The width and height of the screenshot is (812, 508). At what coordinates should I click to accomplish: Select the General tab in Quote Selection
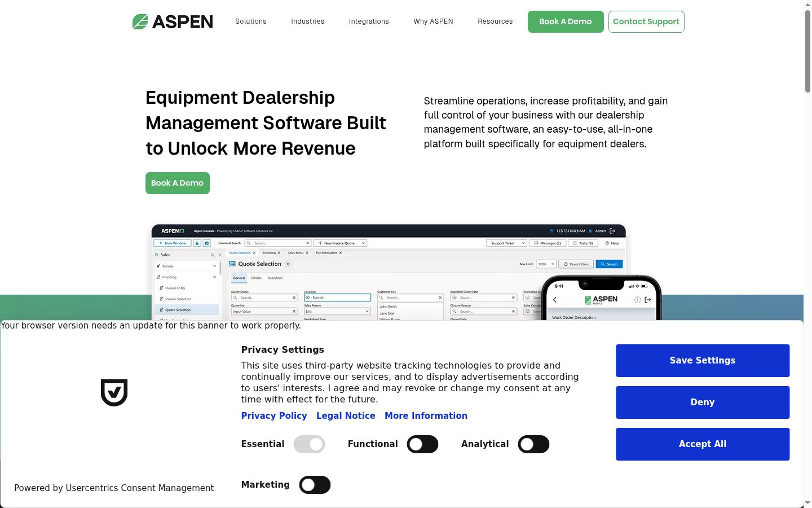click(x=239, y=278)
